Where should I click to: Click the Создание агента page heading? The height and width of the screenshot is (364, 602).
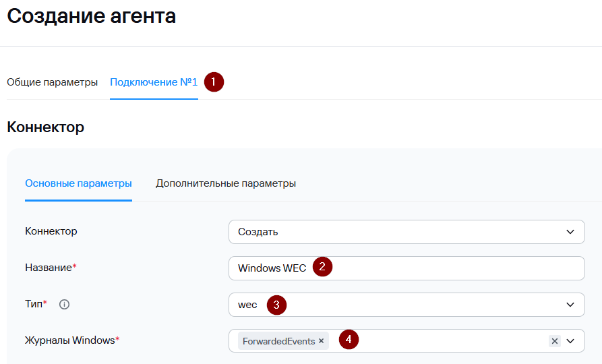92,16
